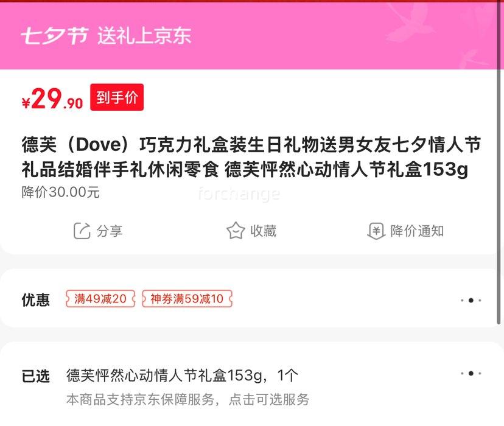Expand the 优惠 coupons three-dot menu
The image size is (504, 426).
click(x=471, y=301)
